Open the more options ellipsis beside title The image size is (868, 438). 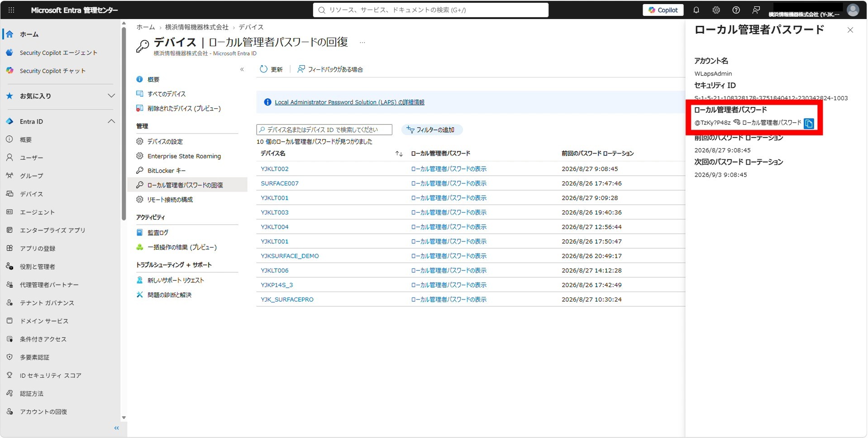click(362, 43)
